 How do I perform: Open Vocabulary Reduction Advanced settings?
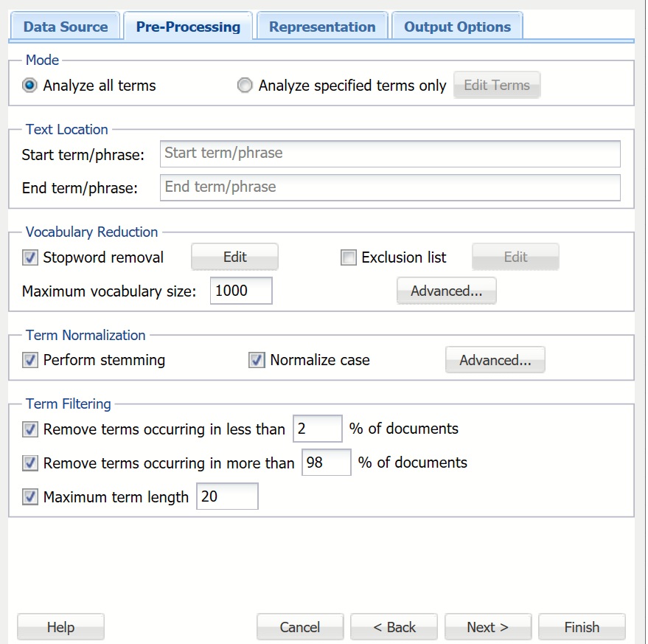click(446, 291)
